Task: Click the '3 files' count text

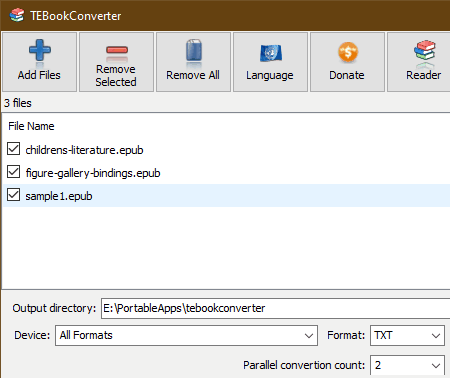Action: (x=18, y=103)
